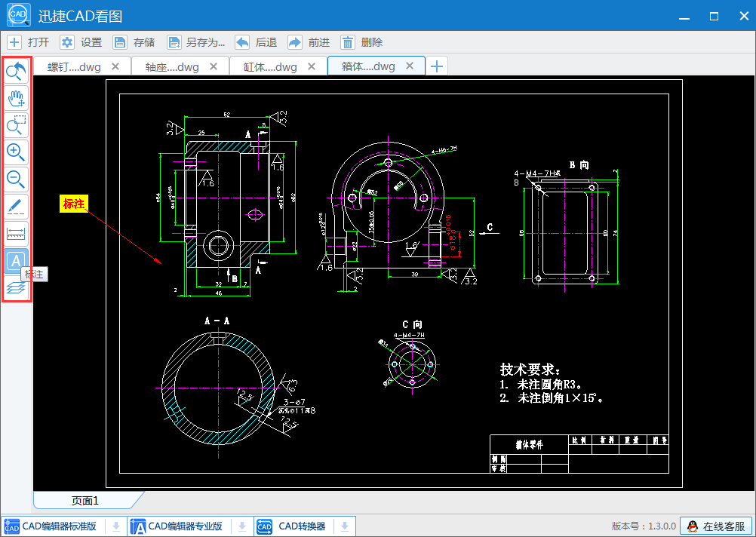Click the CAD转换器 link

(302, 526)
